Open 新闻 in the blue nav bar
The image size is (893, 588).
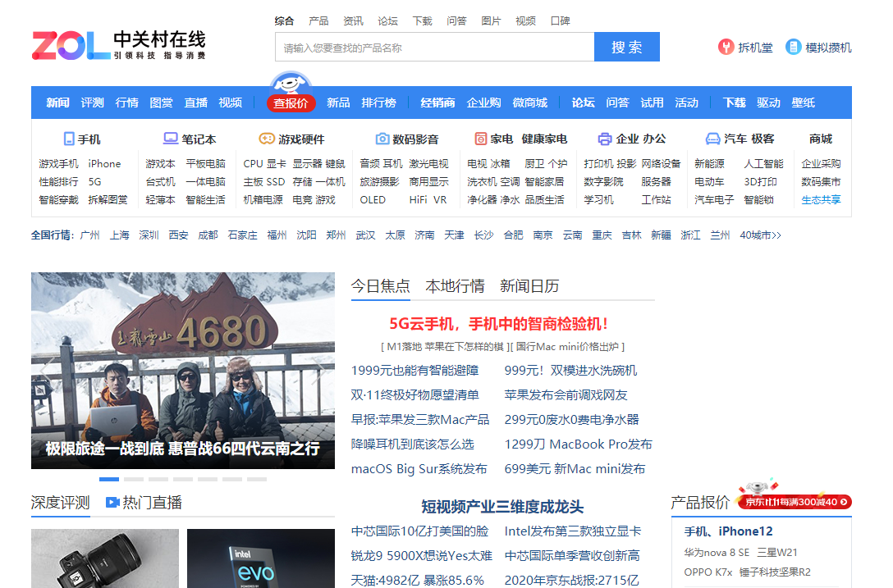point(57,103)
